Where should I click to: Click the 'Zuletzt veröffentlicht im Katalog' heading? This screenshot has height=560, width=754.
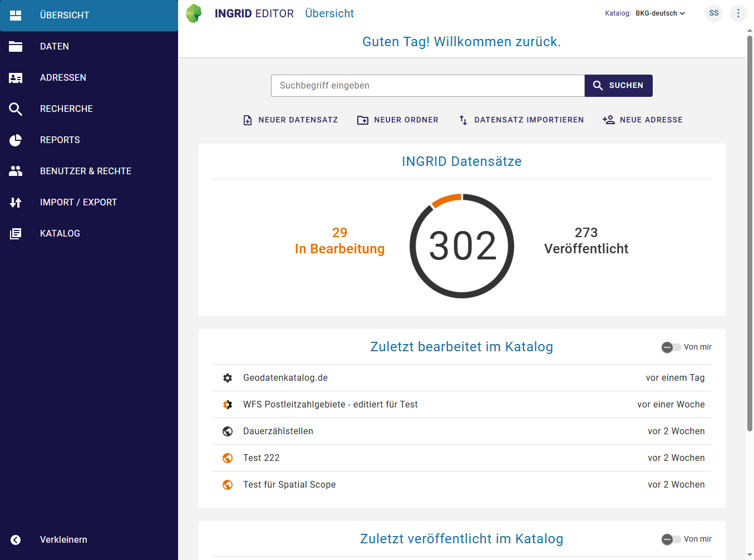(x=462, y=539)
